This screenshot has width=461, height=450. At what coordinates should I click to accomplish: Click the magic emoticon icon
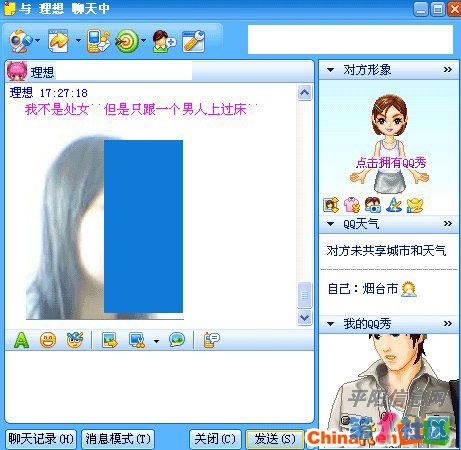coord(75,340)
